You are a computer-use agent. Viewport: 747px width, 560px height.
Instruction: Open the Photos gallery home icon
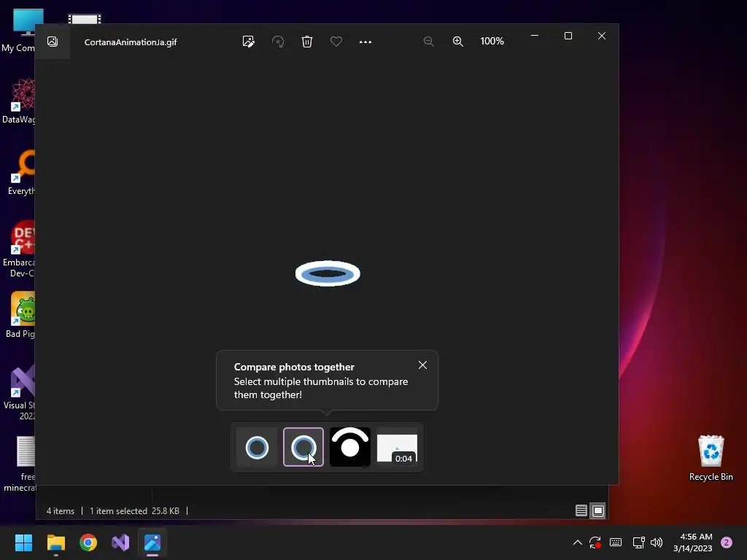[53, 42]
